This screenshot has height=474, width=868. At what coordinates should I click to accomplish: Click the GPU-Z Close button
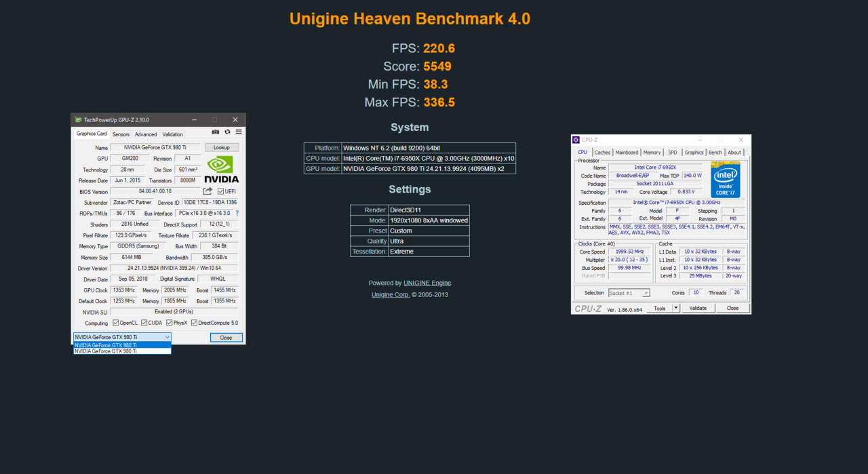click(226, 337)
